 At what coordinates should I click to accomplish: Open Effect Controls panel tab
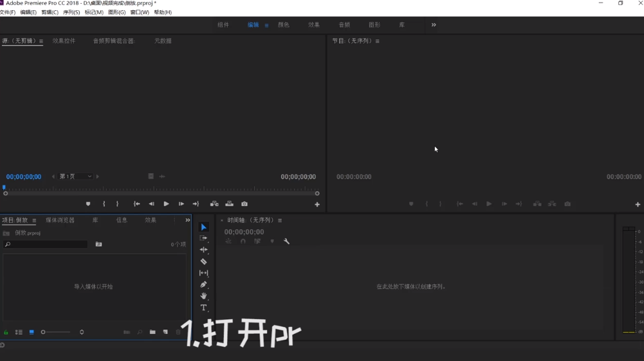tap(64, 41)
